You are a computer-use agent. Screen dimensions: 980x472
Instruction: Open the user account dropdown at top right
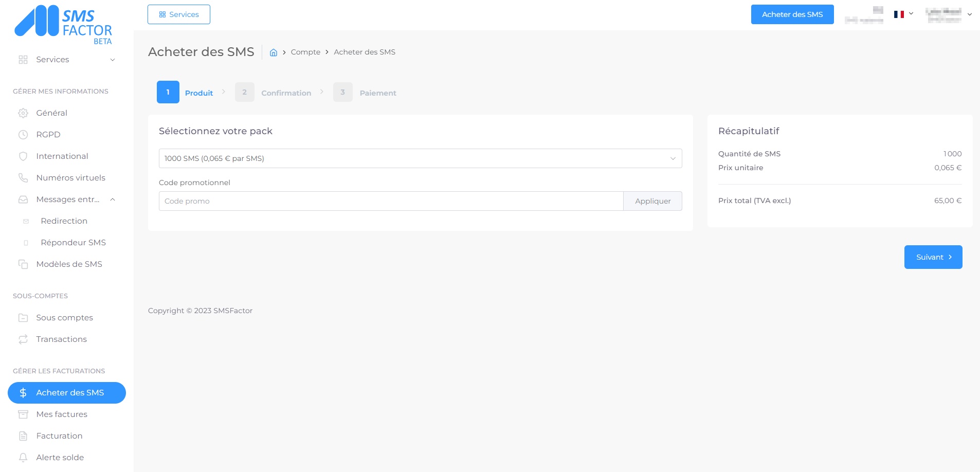click(948, 15)
